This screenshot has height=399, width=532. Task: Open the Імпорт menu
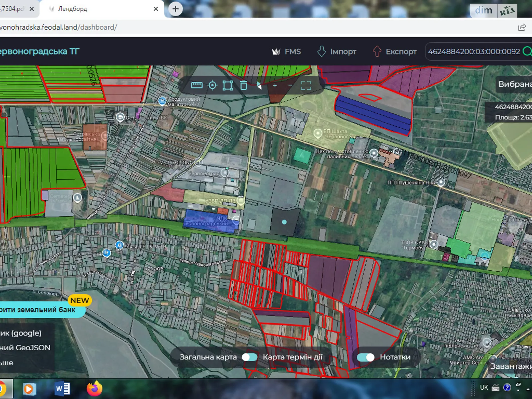(x=336, y=52)
